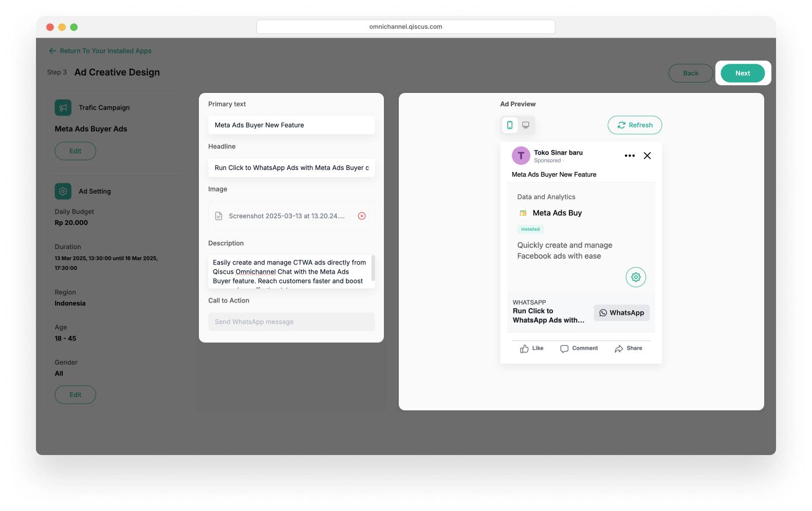Click the Ad Creative Design heading

click(x=117, y=72)
